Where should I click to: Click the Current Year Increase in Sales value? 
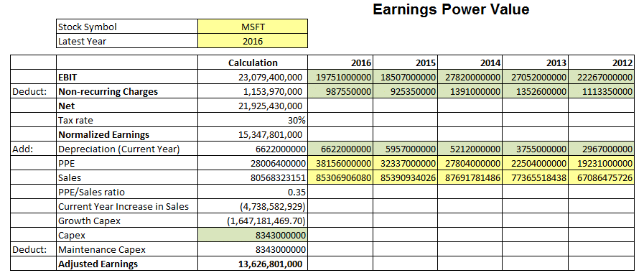tap(253, 206)
